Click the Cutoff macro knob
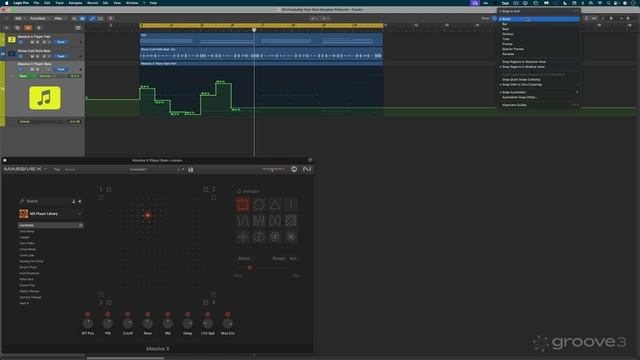The height and width of the screenshot is (360, 640). 127,324
